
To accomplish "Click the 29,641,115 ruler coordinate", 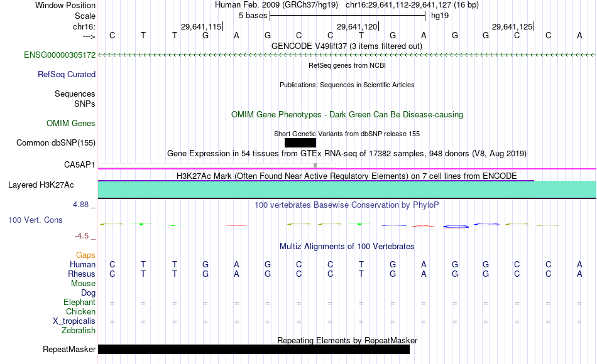I will 201,26.
